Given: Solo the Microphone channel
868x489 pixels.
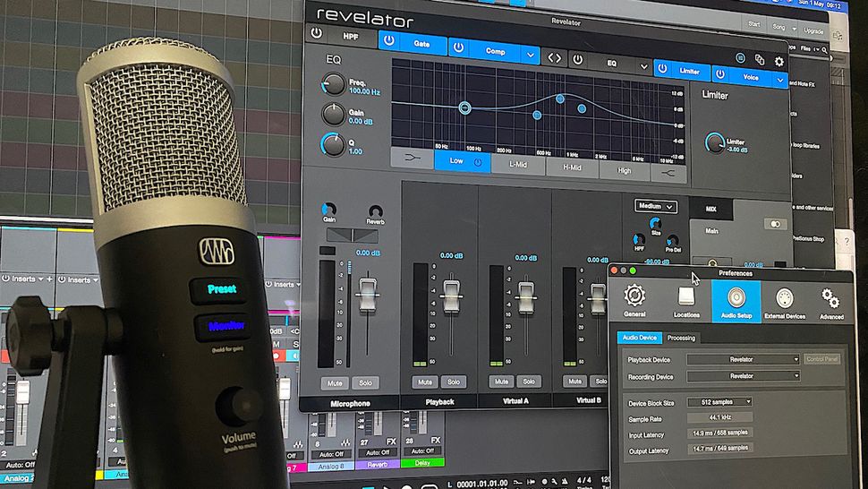Looking at the screenshot, I should pyautogui.click(x=365, y=382).
